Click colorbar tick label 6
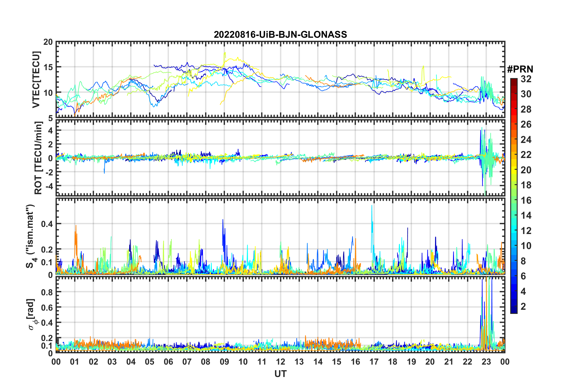This screenshot has width=561, height=392. pos(523,276)
